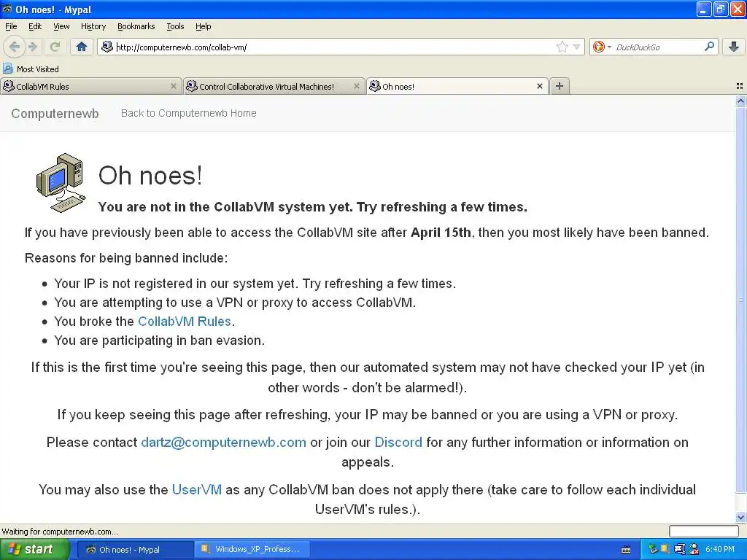This screenshot has height=560, width=747.
Task: Show the all tabs list button
Action: click(740, 86)
